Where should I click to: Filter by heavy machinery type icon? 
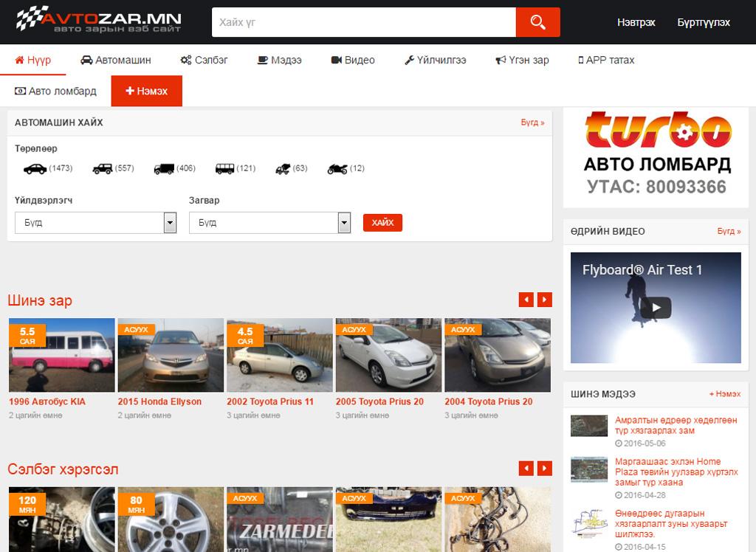283,169
